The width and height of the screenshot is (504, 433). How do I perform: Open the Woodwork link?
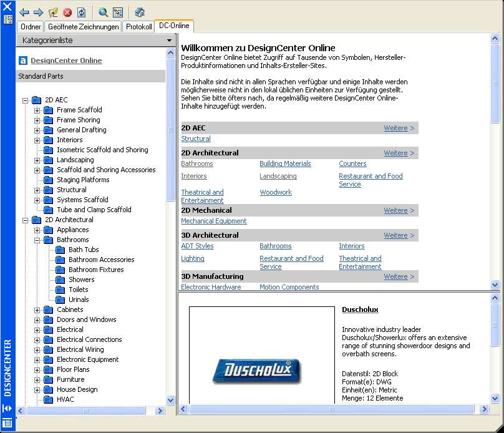(x=276, y=192)
